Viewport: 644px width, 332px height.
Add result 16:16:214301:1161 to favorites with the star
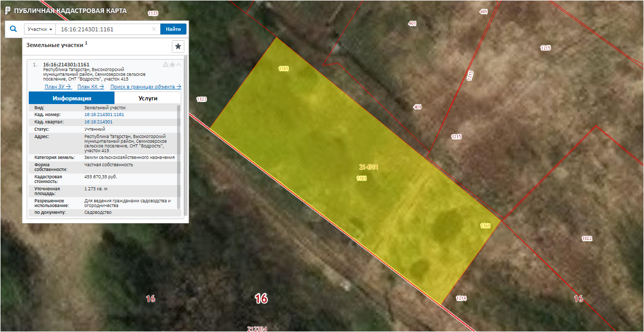pyautogui.click(x=172, y=65)
